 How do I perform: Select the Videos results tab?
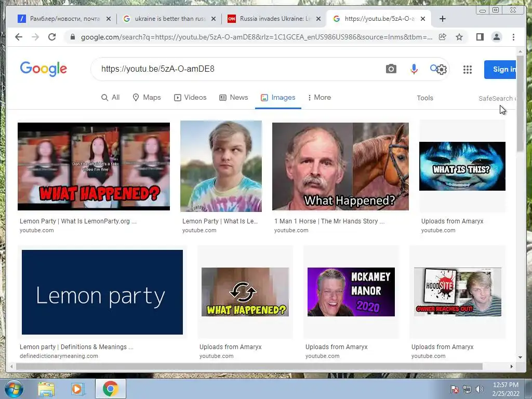[x=190, y=98]
